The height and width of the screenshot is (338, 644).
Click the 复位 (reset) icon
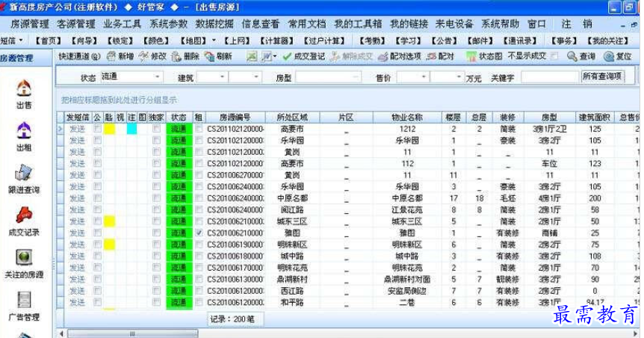coord(609,56)
